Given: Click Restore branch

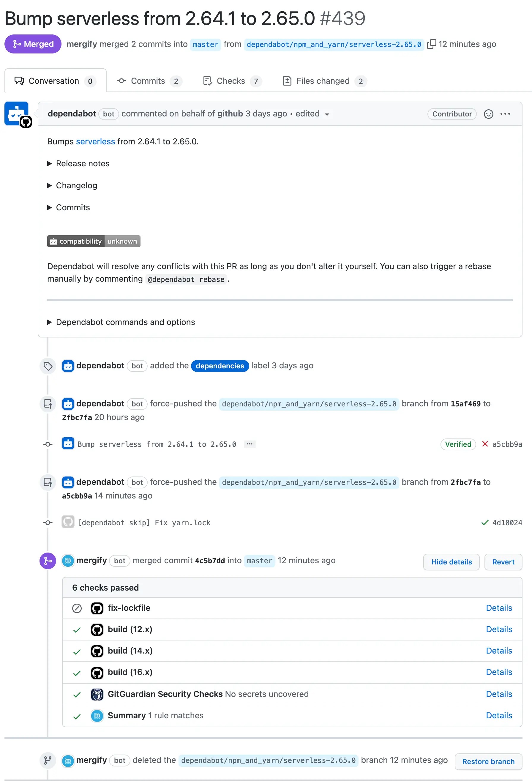Looking at the screenshot, I should [x=488, y=761].
